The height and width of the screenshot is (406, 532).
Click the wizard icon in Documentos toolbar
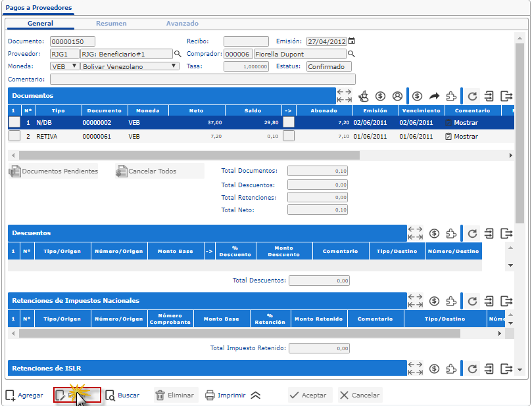coord(362,96)
